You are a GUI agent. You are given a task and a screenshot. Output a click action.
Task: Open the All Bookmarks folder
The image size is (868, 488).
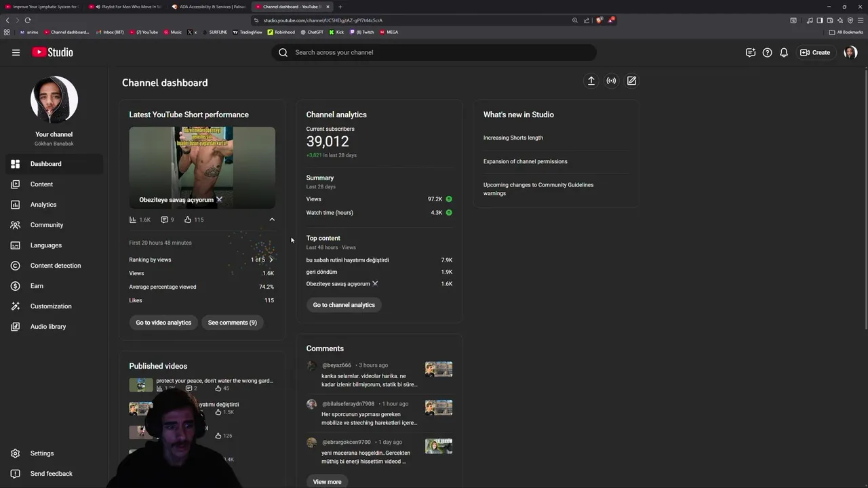846,32
